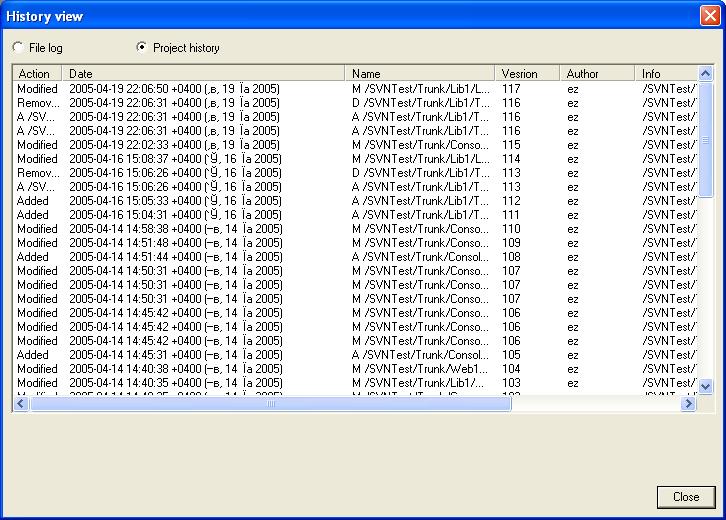Sort by the Version column header
726x520 pixels.
pos(525,74)
